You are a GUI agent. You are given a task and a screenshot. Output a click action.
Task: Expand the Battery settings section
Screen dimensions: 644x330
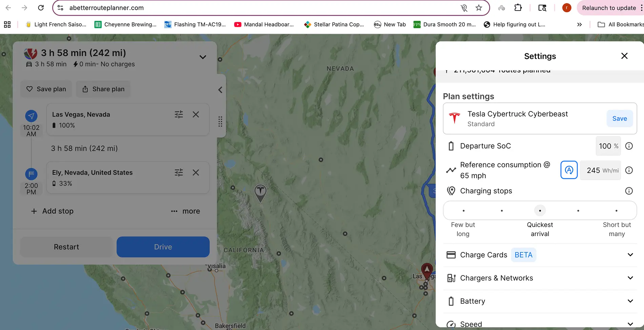(540, 301)
